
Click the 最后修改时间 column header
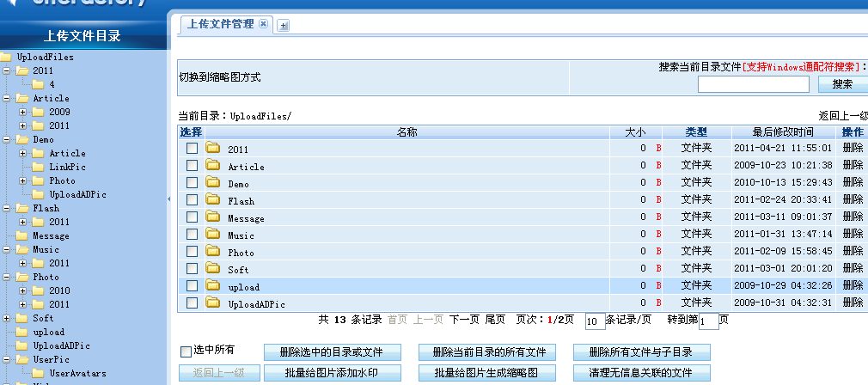coord(783,132)
